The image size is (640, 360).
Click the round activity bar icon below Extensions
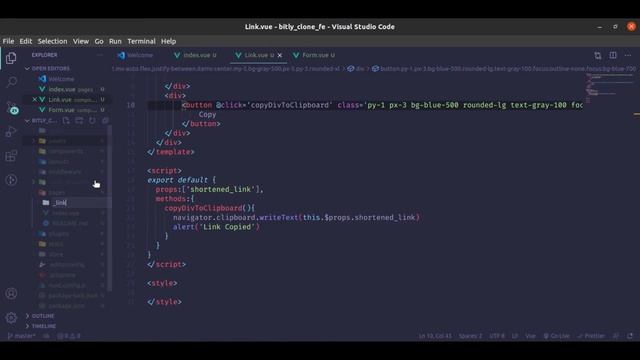(x=11, y=180)
